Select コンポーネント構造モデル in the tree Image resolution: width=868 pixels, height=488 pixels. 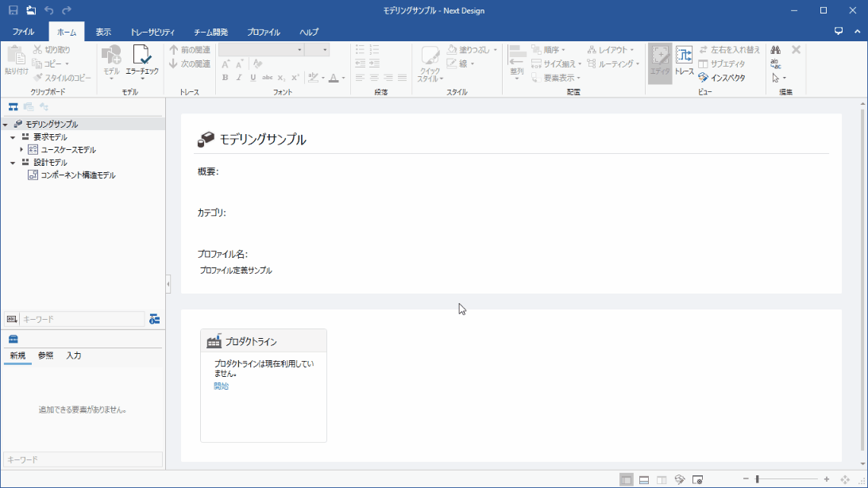click(x=78, y=175)
